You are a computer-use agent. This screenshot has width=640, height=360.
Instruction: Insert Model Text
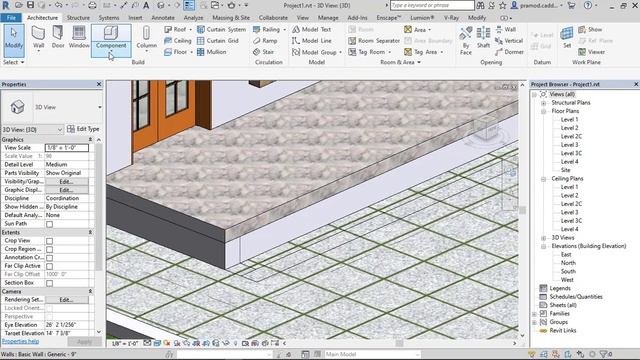[x=311, y=29]
